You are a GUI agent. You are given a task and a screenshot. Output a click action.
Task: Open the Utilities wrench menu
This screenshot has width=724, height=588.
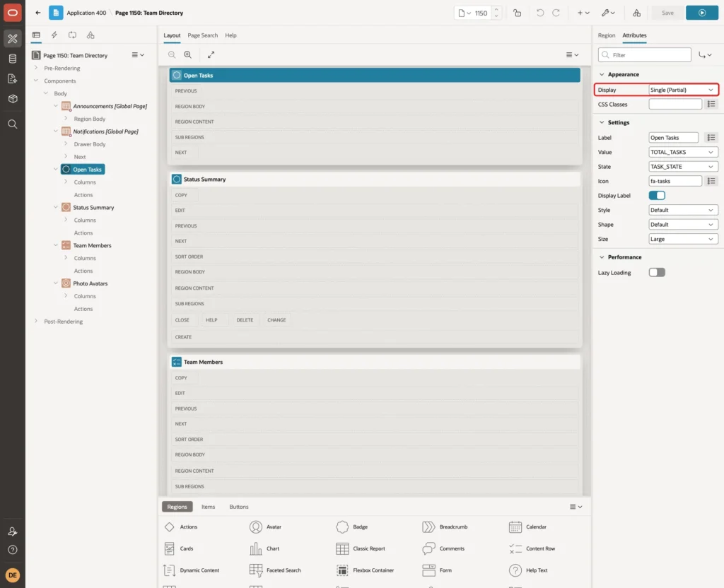(607, 13)
